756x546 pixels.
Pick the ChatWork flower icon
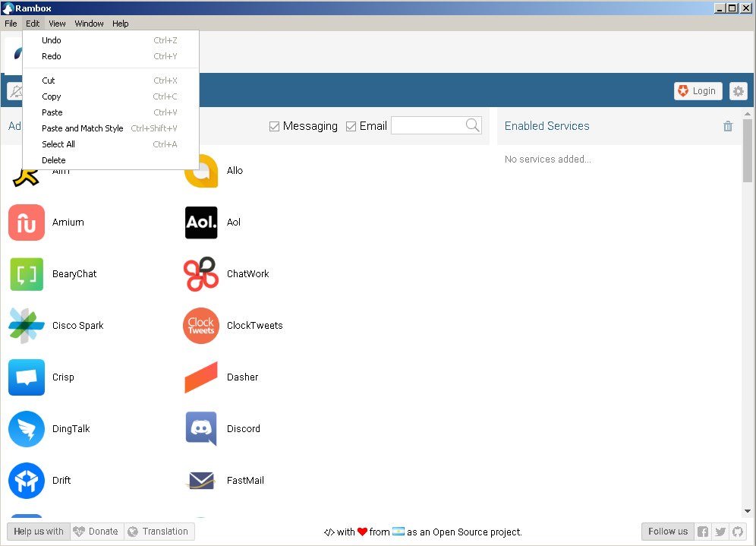click(x=201, y=274)
